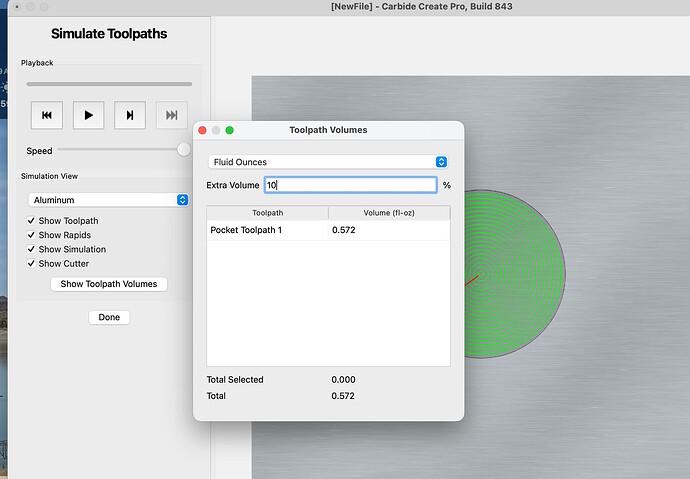Skip simulation to the end

(172, 115)
